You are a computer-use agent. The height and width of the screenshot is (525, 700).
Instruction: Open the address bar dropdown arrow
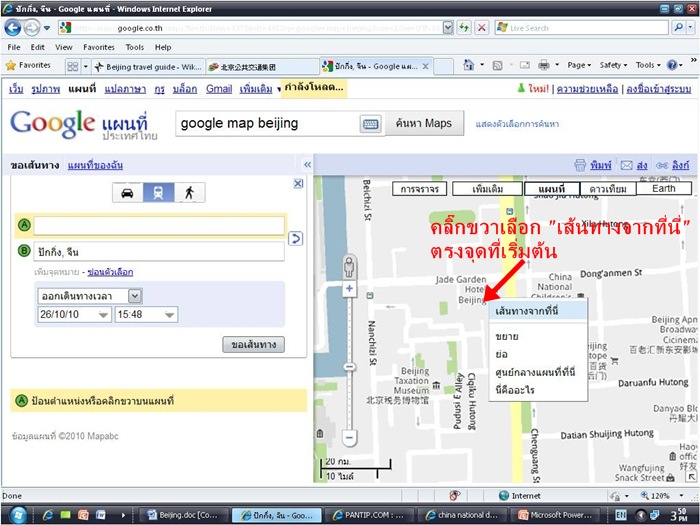pos(448,28)
